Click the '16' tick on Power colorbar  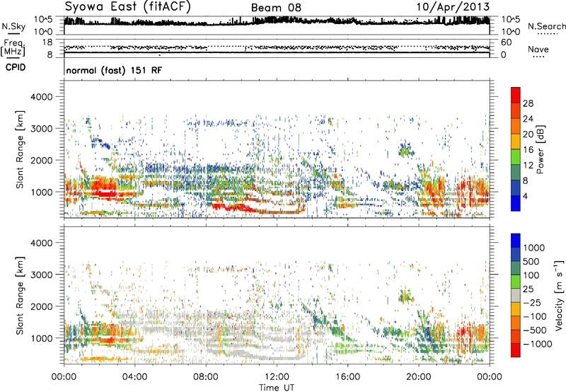point(528,150)
